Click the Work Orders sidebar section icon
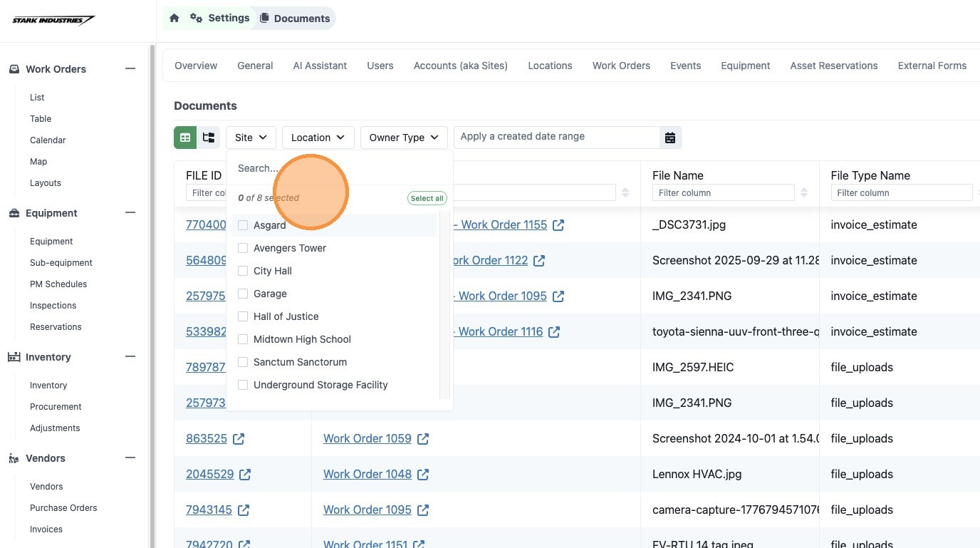Image resolution: width=980 pixels, height=548 pixels. 14,69
